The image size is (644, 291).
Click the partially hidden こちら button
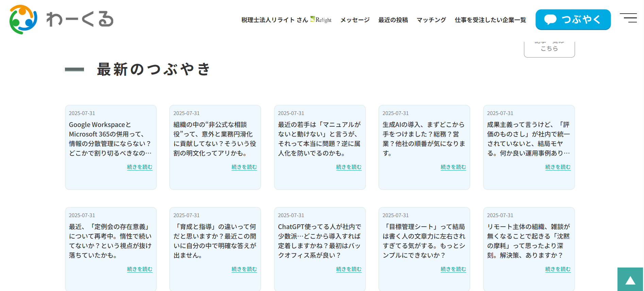(x=549, y=49)
